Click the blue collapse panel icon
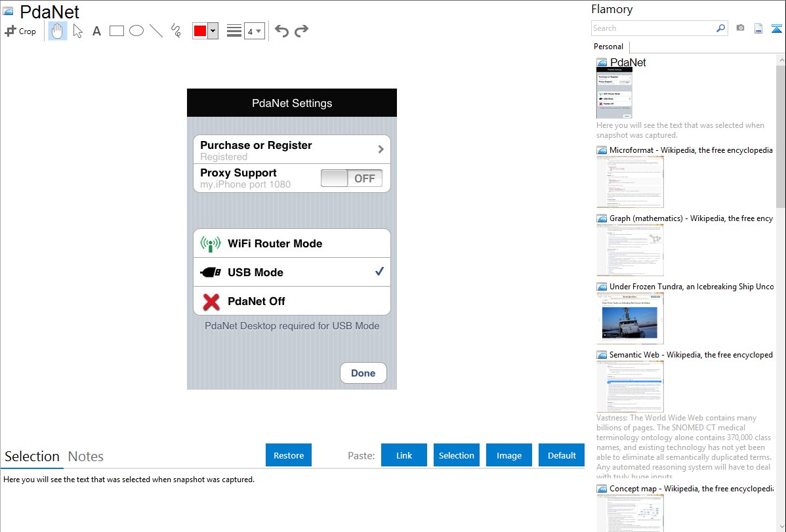Viewport: 786px width, 532px height. pos(776,28)
